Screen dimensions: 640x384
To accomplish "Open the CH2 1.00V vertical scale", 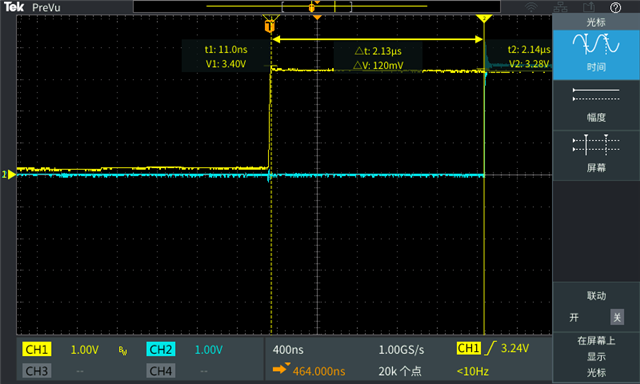I will [x=209, y=350].
